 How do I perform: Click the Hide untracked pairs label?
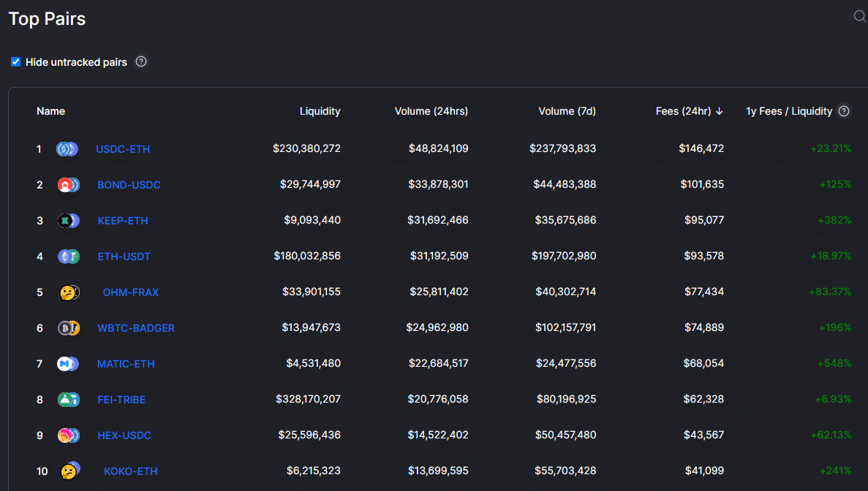coord(76,62)
